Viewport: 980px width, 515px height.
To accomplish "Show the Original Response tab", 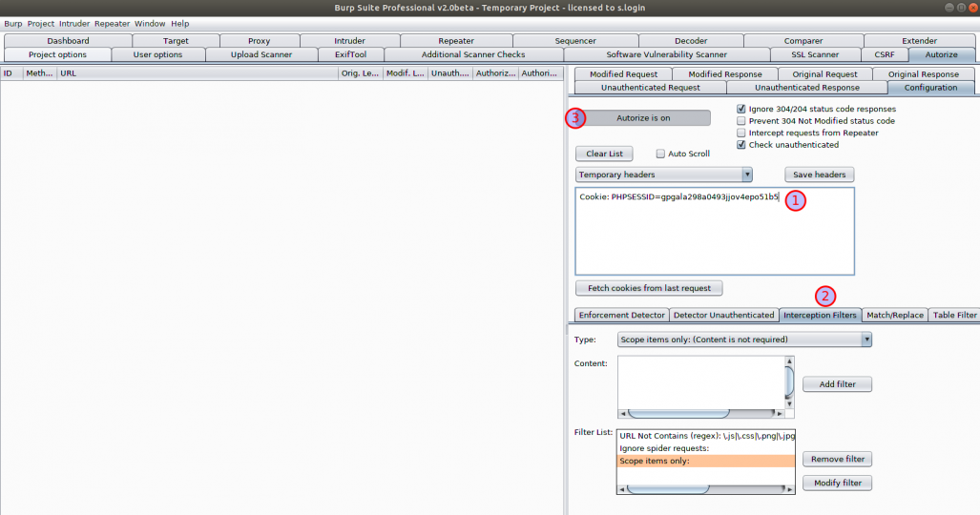I will (923, 73).
